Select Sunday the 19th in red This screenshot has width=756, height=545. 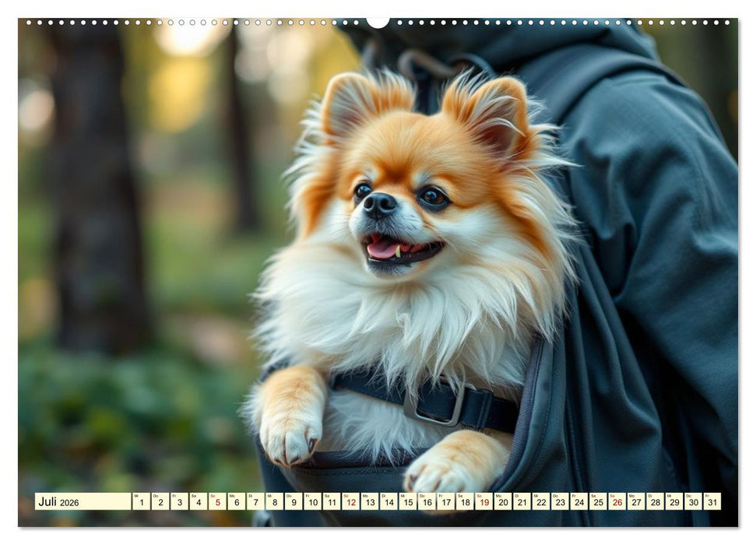click(484, 503)
